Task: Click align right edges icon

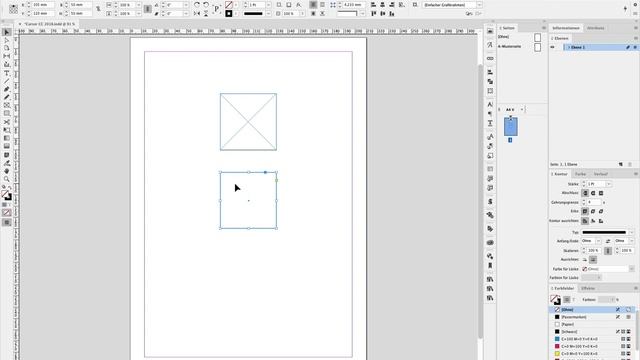Action: tap(391, 5)
